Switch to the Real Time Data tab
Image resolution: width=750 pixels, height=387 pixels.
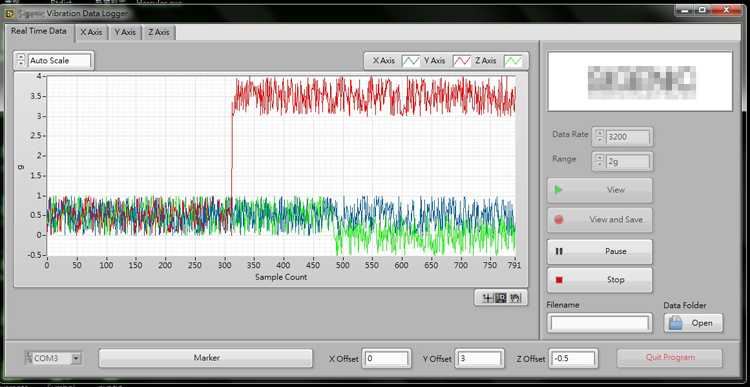(x=39, y=31)
